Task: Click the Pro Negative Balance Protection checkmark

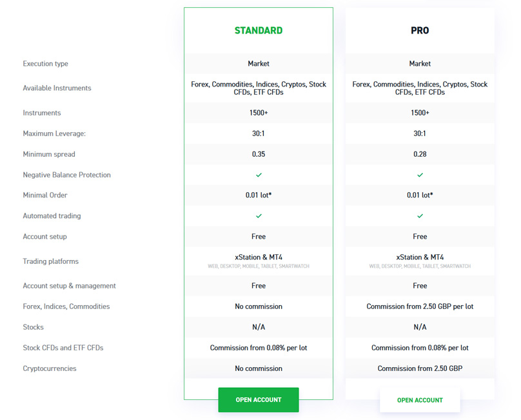Action: click(x=420, y=175)
